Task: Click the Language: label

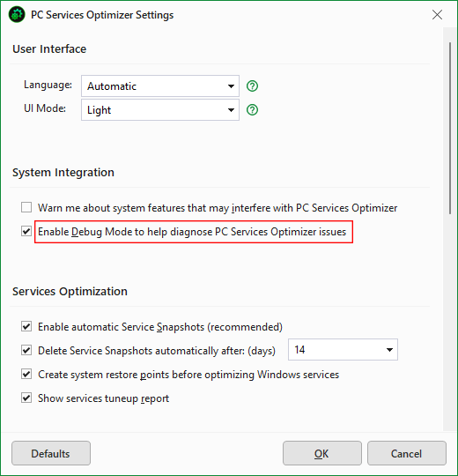Action: click(x=48, y=85)
